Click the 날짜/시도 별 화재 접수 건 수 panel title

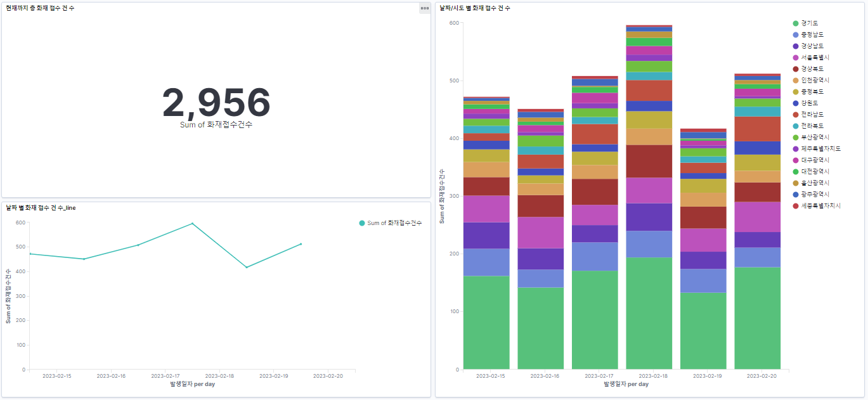coord(475,8)
